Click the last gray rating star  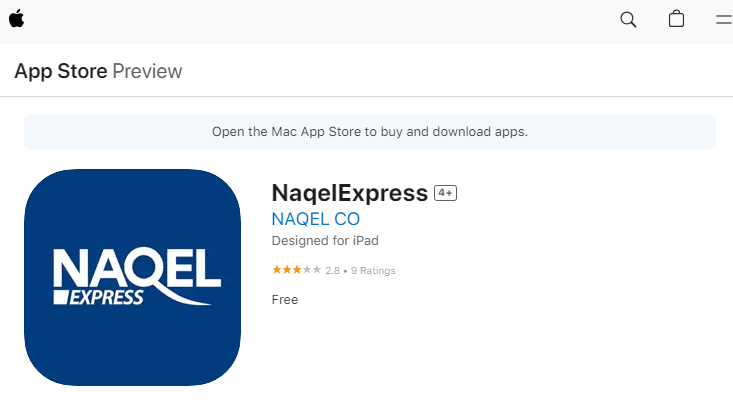pyautogui.click(x=317, y=270)
